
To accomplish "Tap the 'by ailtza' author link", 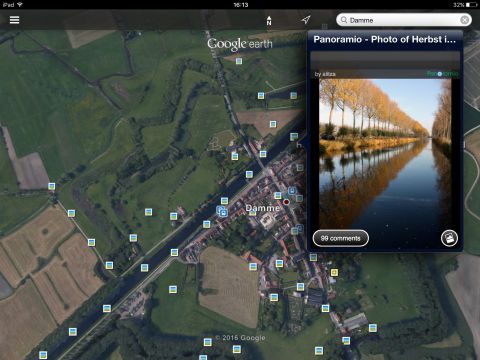I will (x=325, y=74).
